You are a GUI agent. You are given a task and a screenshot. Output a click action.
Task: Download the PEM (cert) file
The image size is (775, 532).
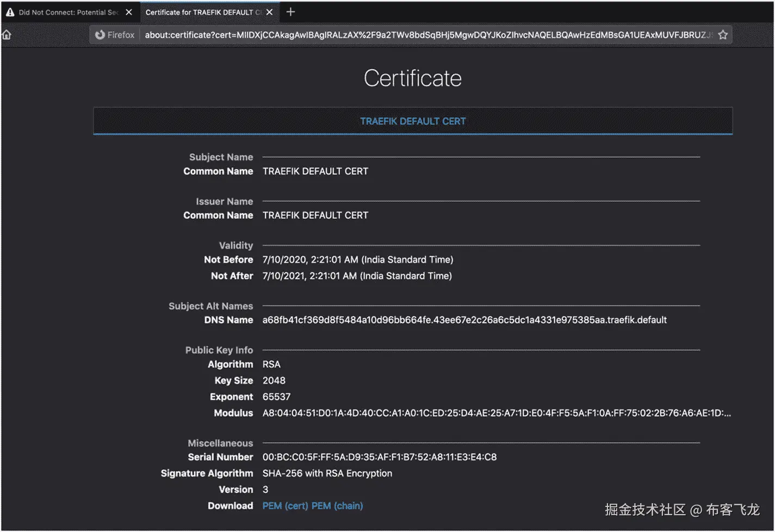tap(285, 506)
